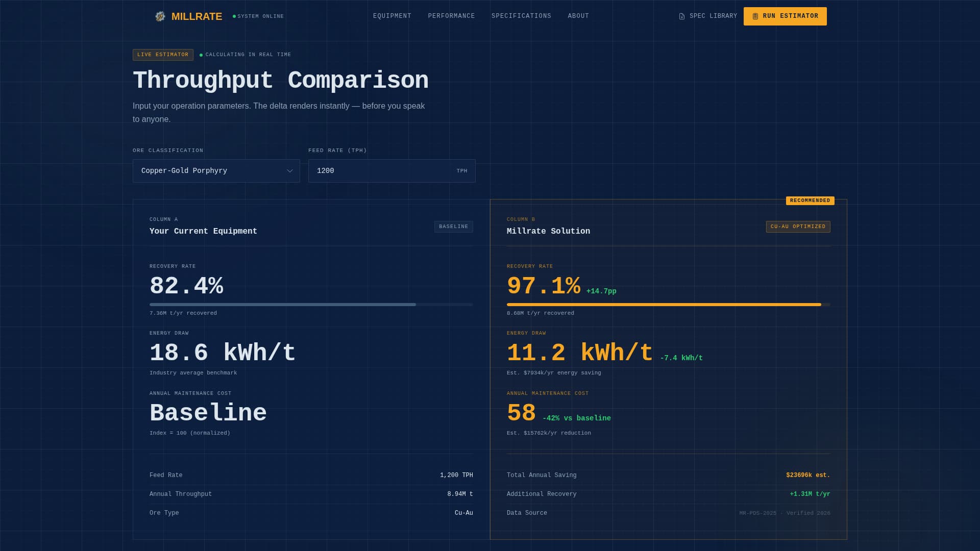
Task: Go to the Performance nav item
Action: point(451,16)
